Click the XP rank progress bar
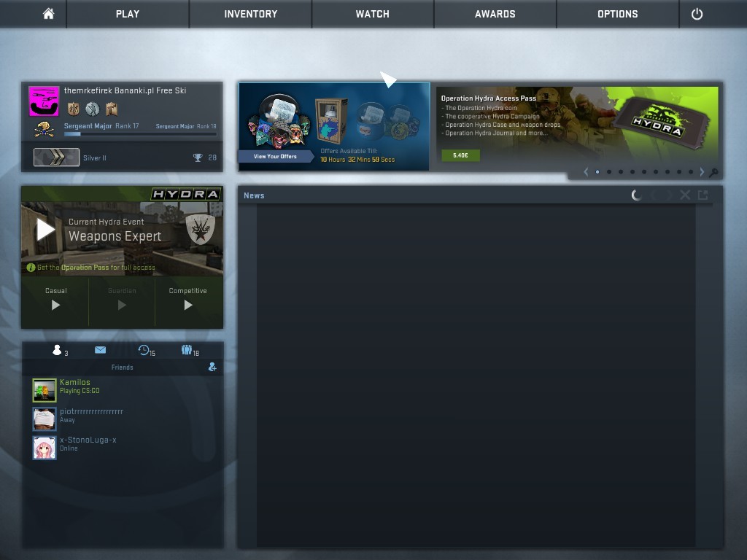The height and width of the screenshot is (560, 747). pos(141,134)
